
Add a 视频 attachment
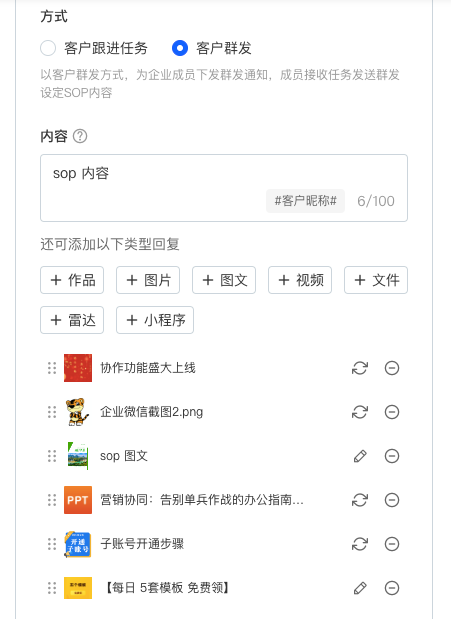300,280
